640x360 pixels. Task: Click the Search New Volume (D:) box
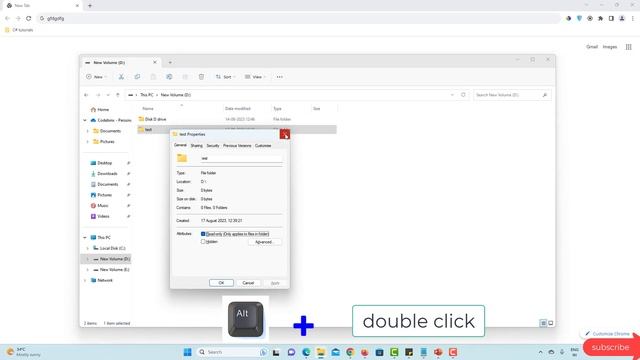512,95
